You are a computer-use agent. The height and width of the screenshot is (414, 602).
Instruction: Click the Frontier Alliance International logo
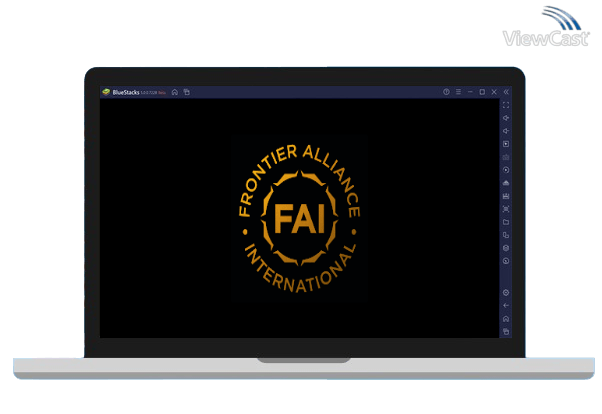click(299, 219)
